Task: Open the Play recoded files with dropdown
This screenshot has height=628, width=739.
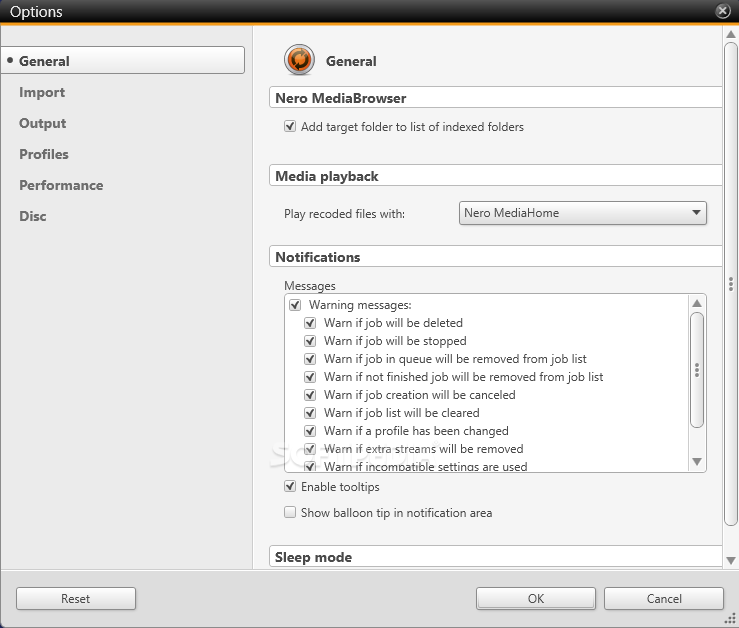Action: pos(583,213)
